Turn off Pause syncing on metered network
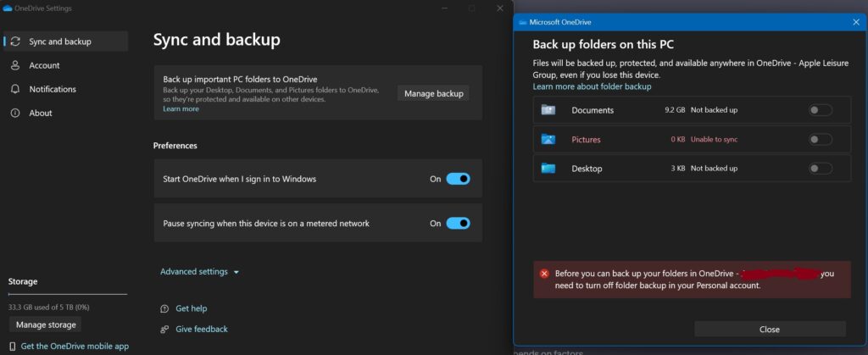This screenshot has height=355, width=868. tap(458, 224)
